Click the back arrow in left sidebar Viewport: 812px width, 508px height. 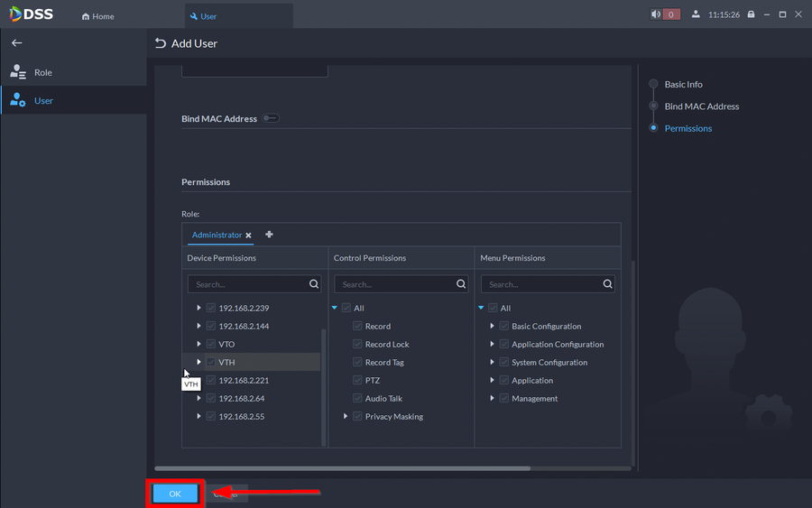pos(16,43)
